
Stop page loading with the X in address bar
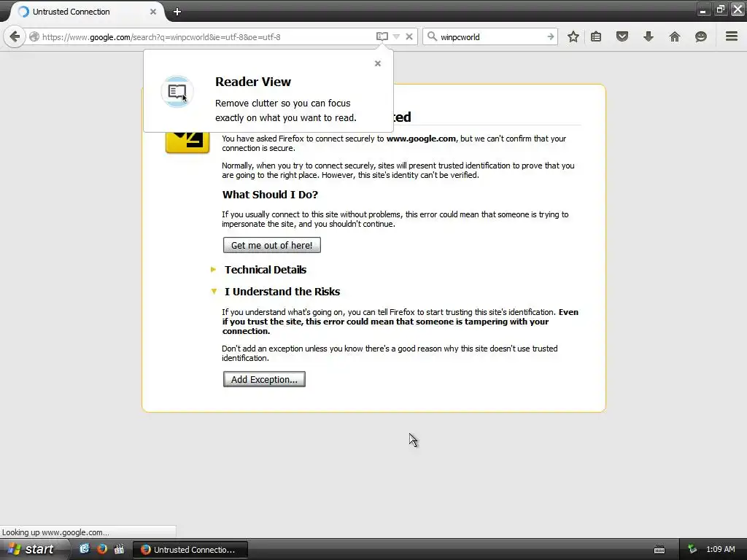(409, 36)
